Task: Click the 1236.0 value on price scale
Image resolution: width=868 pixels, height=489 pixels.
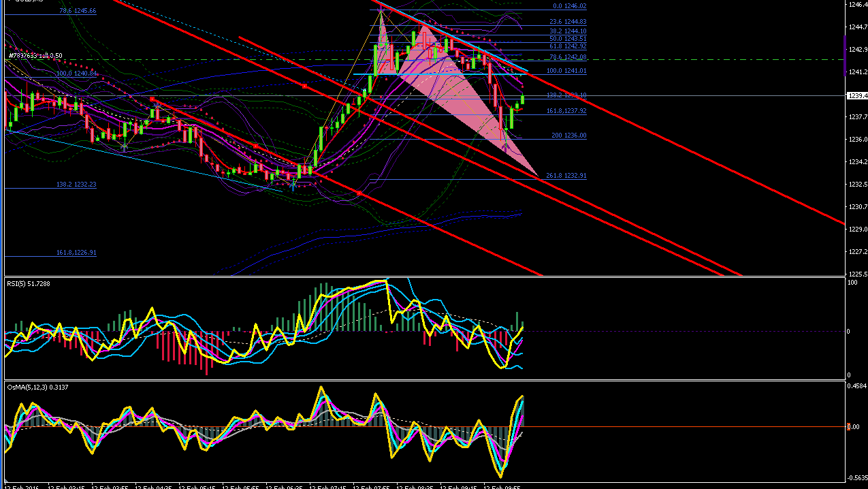Action: tap(858, 140)
